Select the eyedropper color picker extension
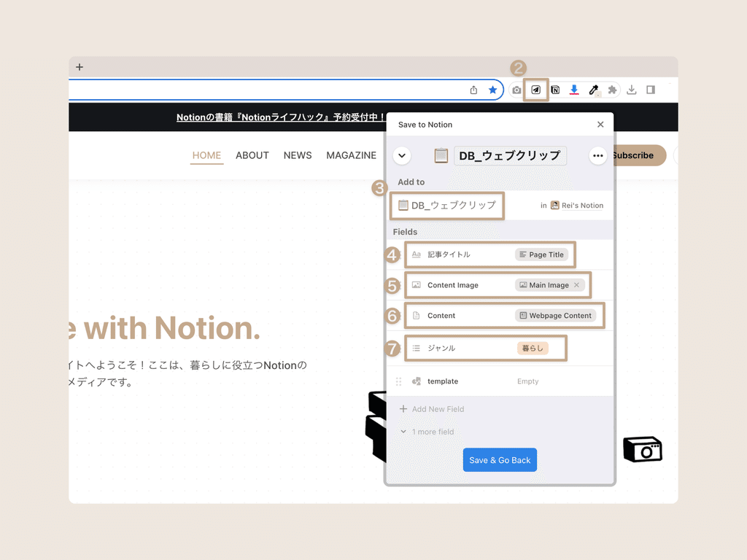Viewport: 747px width, 560px height. pos(594,90)
